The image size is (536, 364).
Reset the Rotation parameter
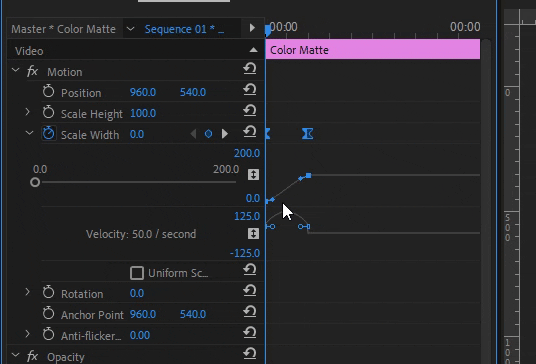click(250, 291)
